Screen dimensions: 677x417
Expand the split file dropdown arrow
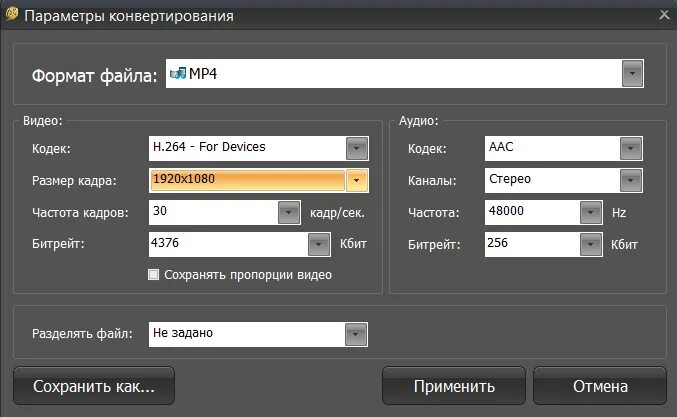pos(356,334)
